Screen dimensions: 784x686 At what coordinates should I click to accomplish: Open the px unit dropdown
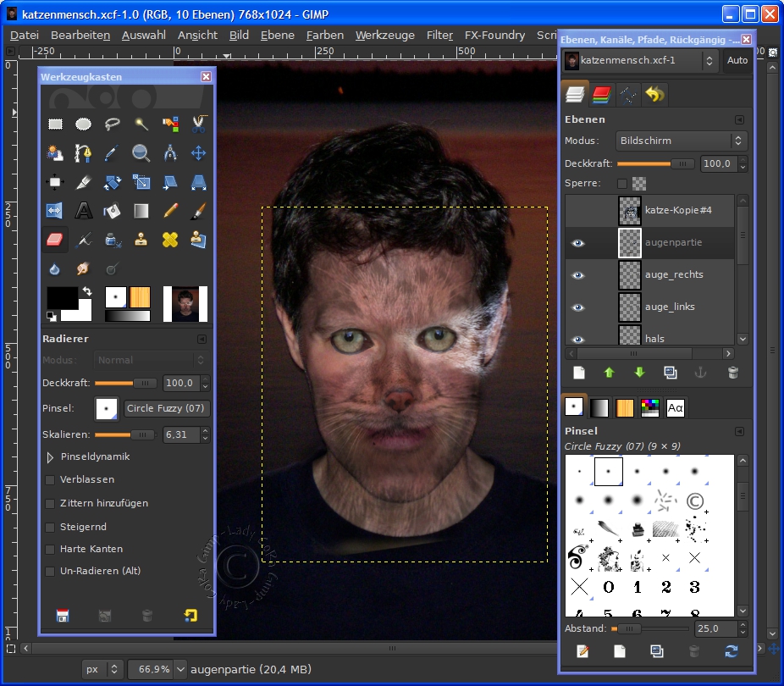(102, 669)
